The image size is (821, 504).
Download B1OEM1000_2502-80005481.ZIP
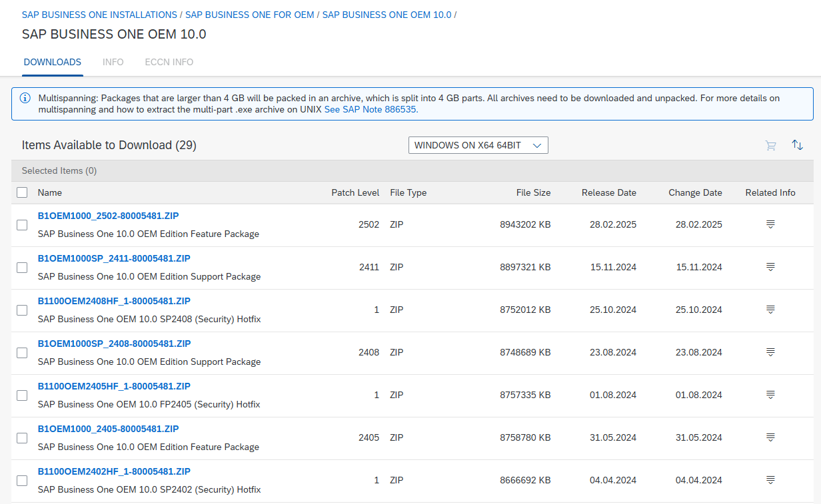point(108,216)
